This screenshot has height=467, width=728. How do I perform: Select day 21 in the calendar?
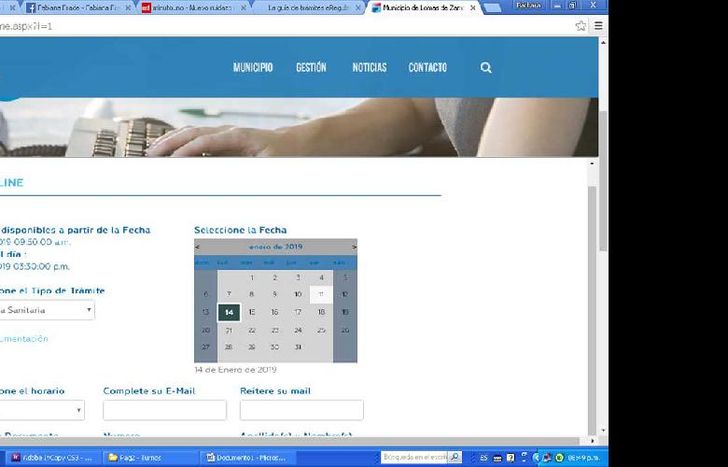tap(229, 331)
